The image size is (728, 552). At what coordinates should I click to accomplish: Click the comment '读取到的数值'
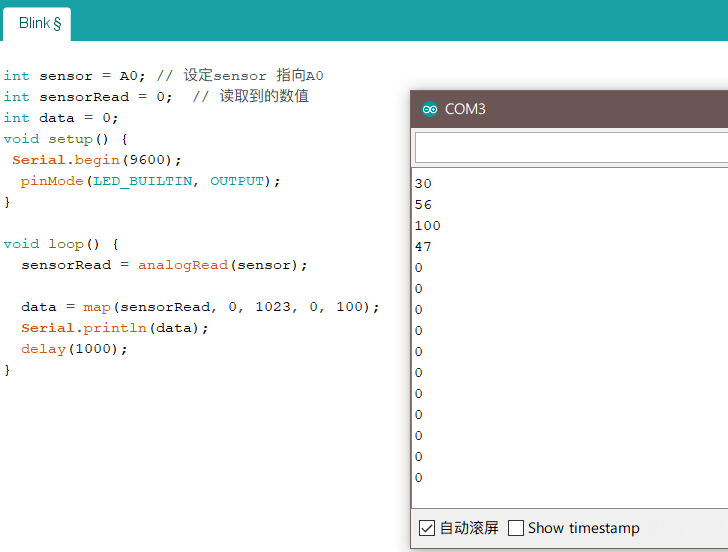point(264,96)
